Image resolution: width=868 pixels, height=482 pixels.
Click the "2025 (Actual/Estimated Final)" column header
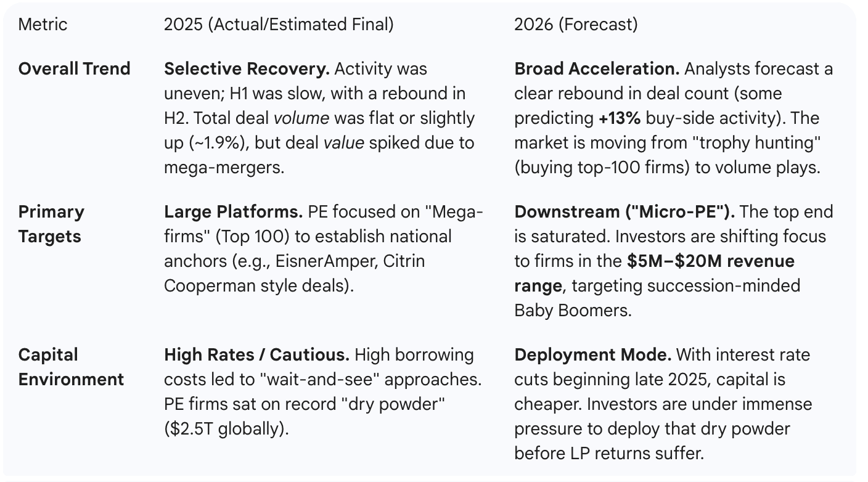279,25
